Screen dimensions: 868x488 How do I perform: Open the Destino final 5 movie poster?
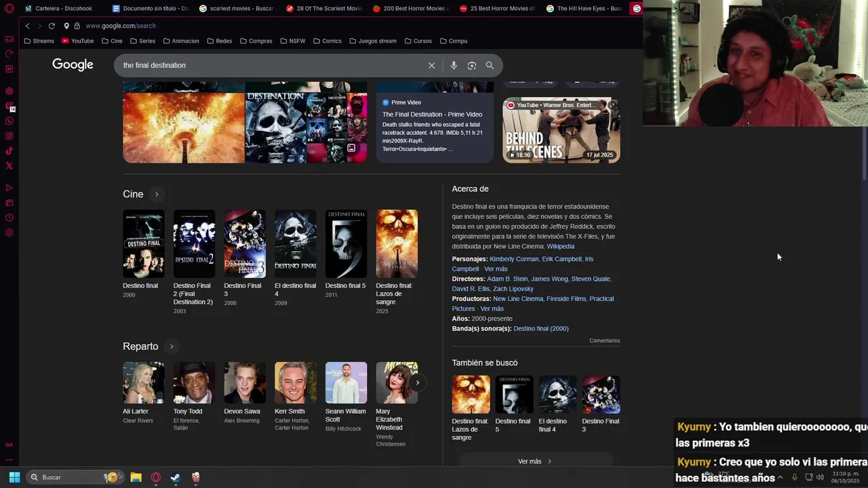point(346,243)
